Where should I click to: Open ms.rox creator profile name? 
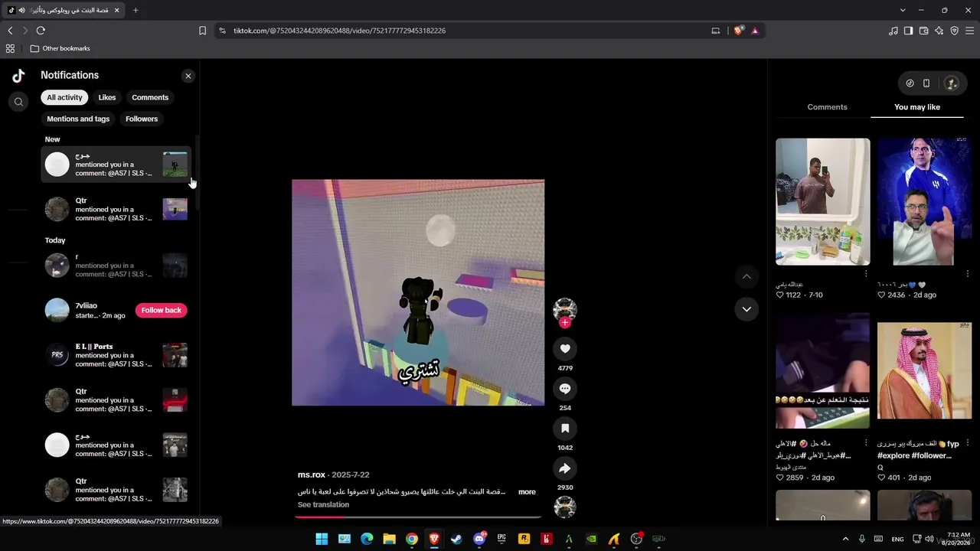pyautogui.click(x=312, y=475)
